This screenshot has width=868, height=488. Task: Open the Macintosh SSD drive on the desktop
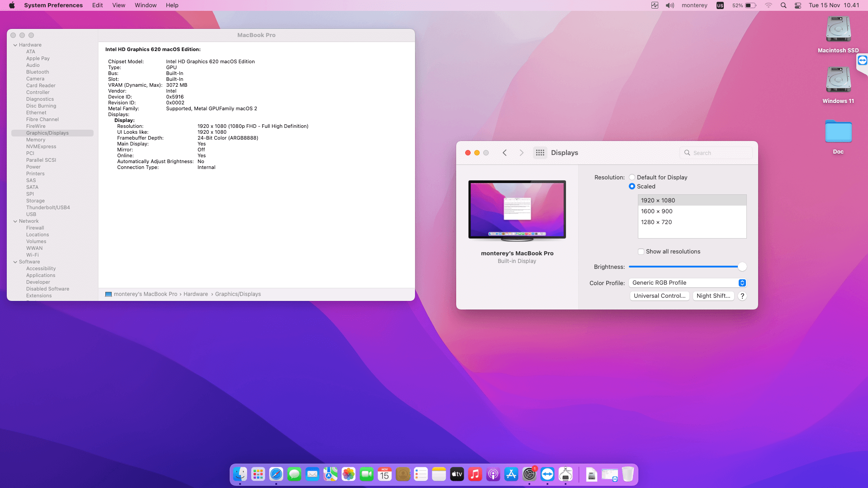[838, 28]
